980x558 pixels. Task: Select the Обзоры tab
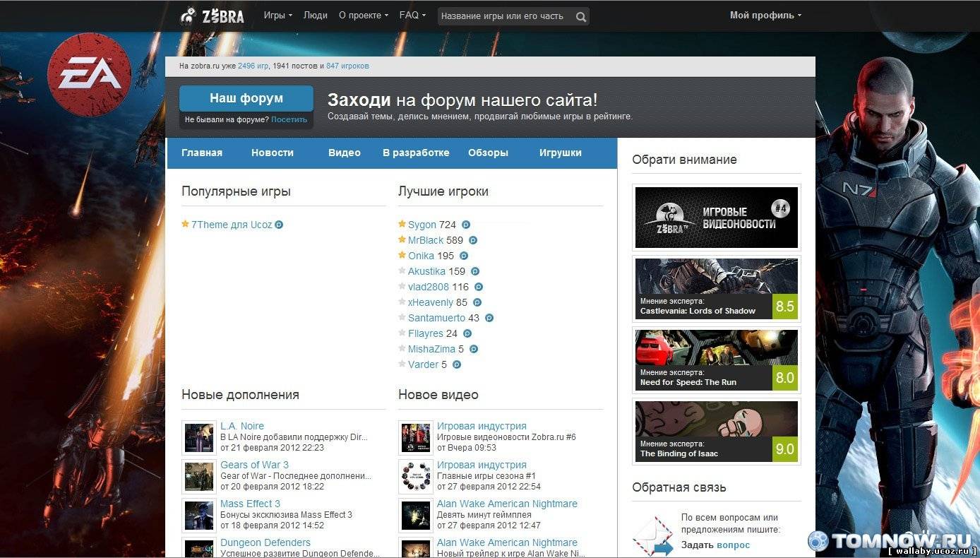(488, 153)
